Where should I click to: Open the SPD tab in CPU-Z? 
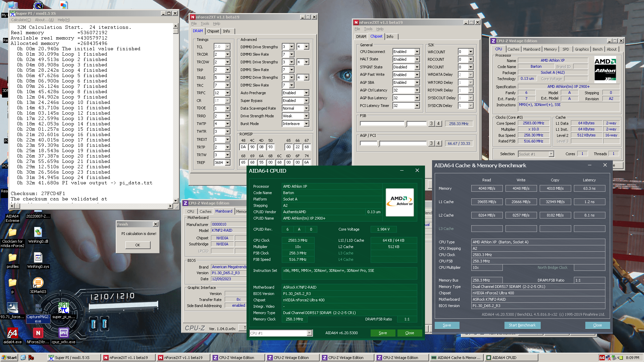(566, 49)
